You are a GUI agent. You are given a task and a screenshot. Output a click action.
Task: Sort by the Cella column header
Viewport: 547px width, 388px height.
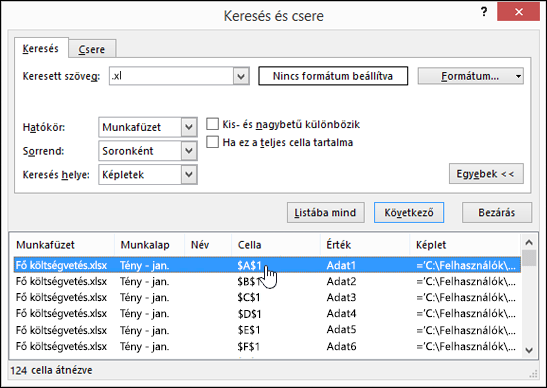[276, 245]
